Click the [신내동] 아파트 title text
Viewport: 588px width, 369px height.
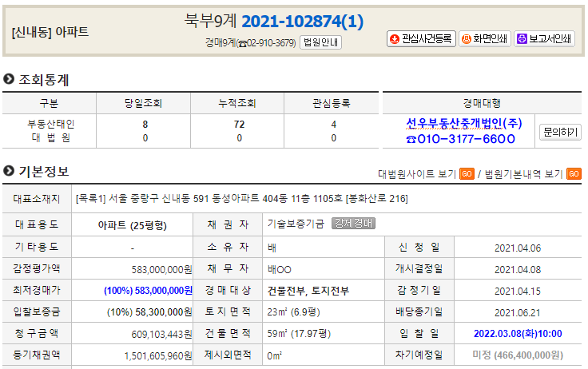[50, 32]
